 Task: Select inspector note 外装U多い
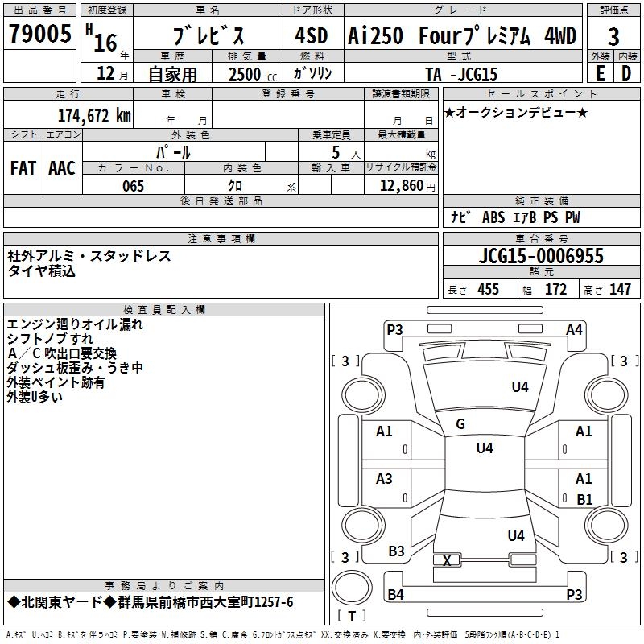pos(35,397)
